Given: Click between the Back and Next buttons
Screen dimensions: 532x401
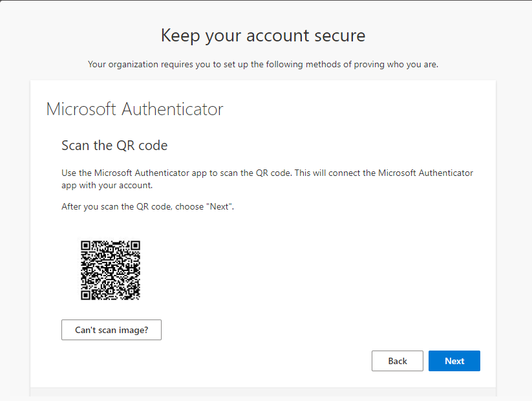Looking at the screenshot, I should click(427, 361).
